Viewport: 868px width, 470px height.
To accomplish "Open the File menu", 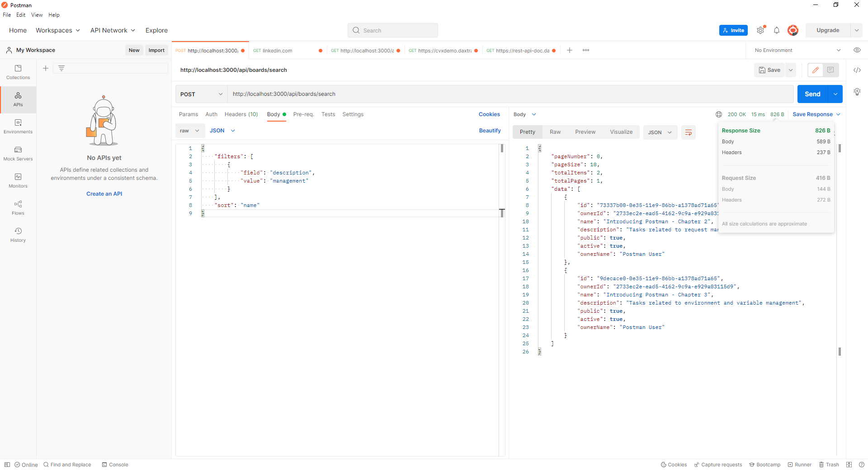I will (7, 15).
